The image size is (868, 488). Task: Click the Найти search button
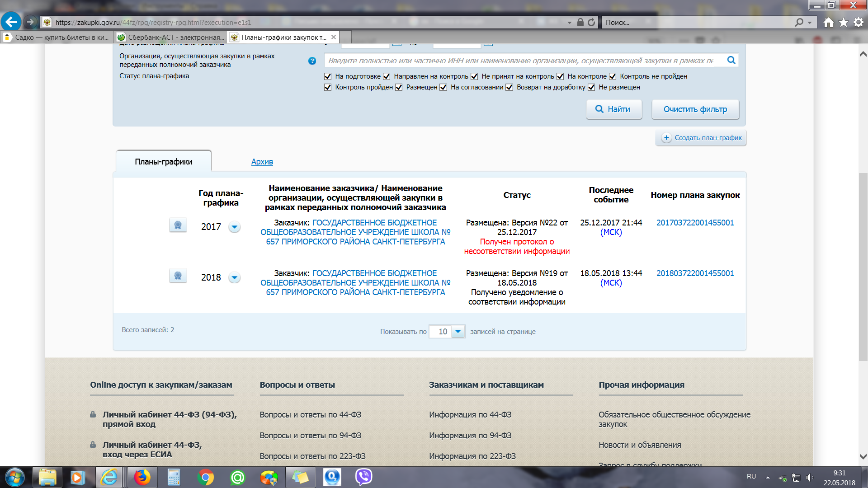click(614, 109)
